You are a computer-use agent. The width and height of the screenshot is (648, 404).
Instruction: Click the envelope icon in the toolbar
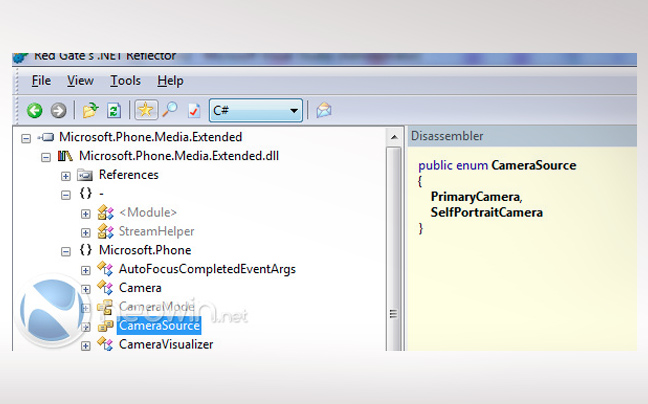pyautogui.click(x=323, y=110)
